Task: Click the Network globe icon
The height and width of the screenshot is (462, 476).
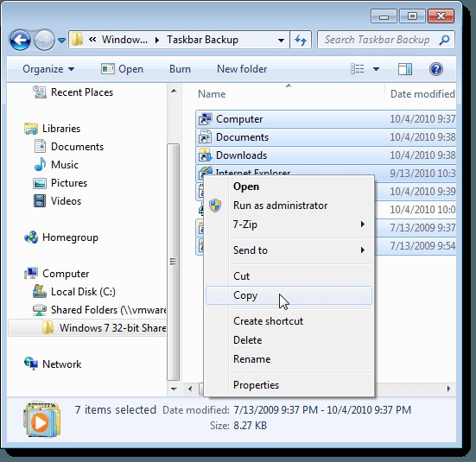Action: pyautogui.click(x=31, y=364)
